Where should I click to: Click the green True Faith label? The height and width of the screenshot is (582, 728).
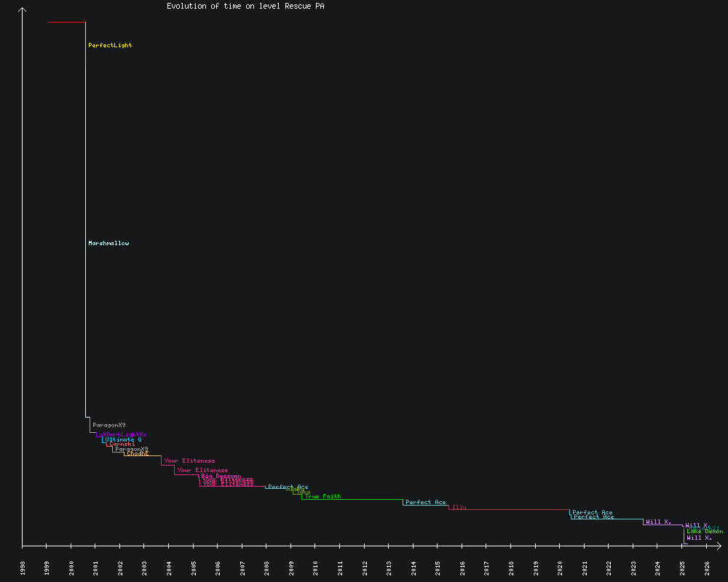point(323,497)
